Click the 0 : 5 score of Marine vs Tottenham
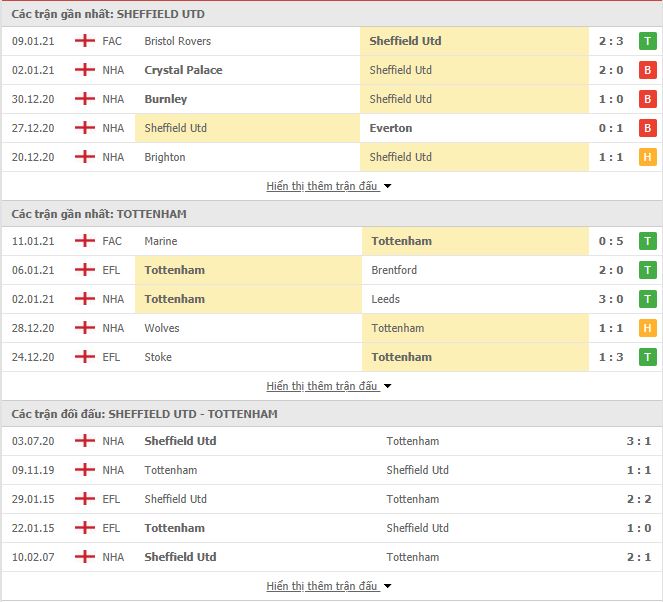The image size is (663, 602). click(611, 241)
